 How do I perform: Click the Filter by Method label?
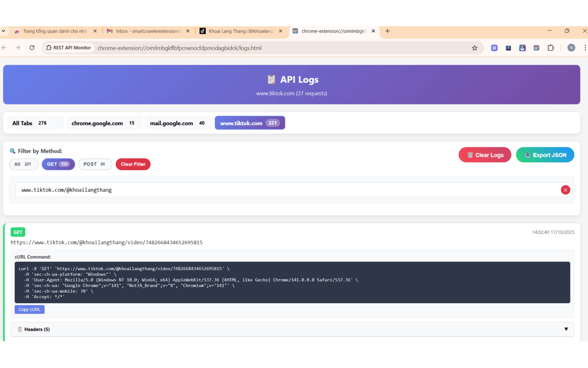pyautogui.click(x=36, y=151)
